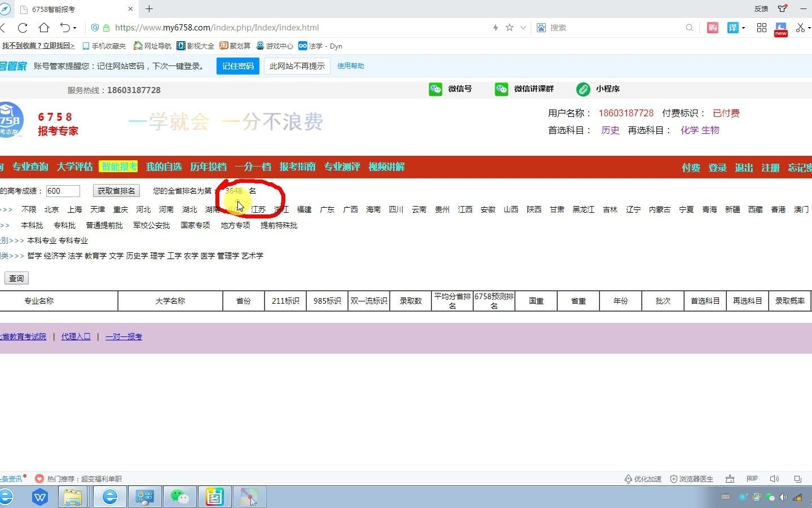Viewport: 812px width, 508px height.
Task: Click the 小程序 mini-program icon
Action: (583, 89)
